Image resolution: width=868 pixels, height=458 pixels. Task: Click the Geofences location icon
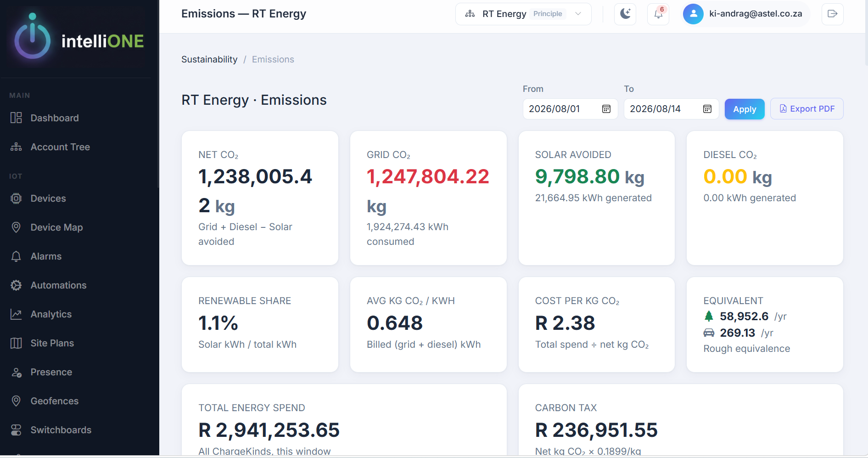16,401
